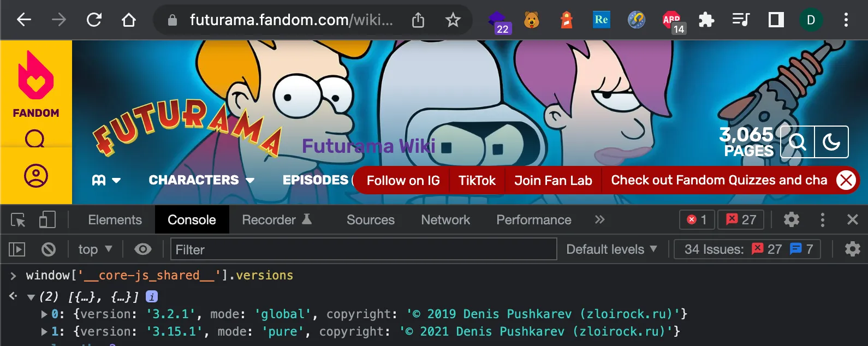Open the browser home page

coord(129,20)
